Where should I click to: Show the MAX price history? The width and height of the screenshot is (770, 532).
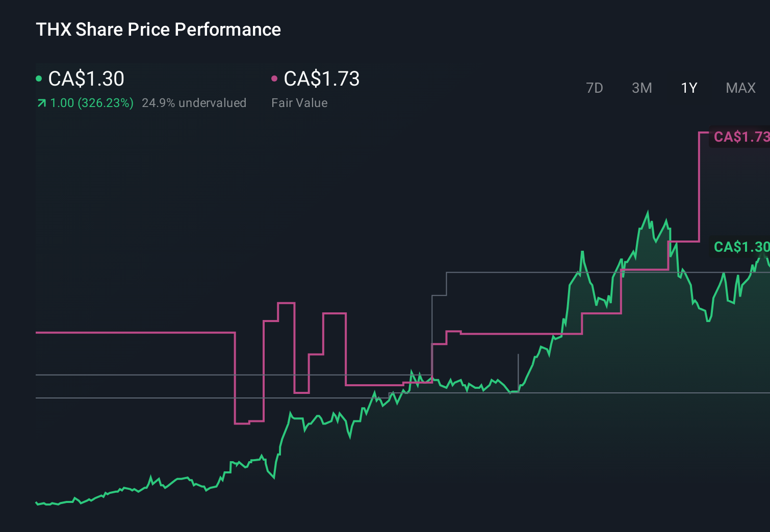point(740,88)
